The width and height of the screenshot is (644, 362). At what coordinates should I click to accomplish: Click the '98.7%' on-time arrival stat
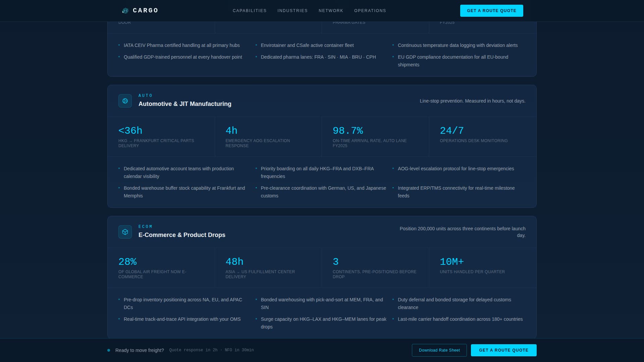pos(348,130)
